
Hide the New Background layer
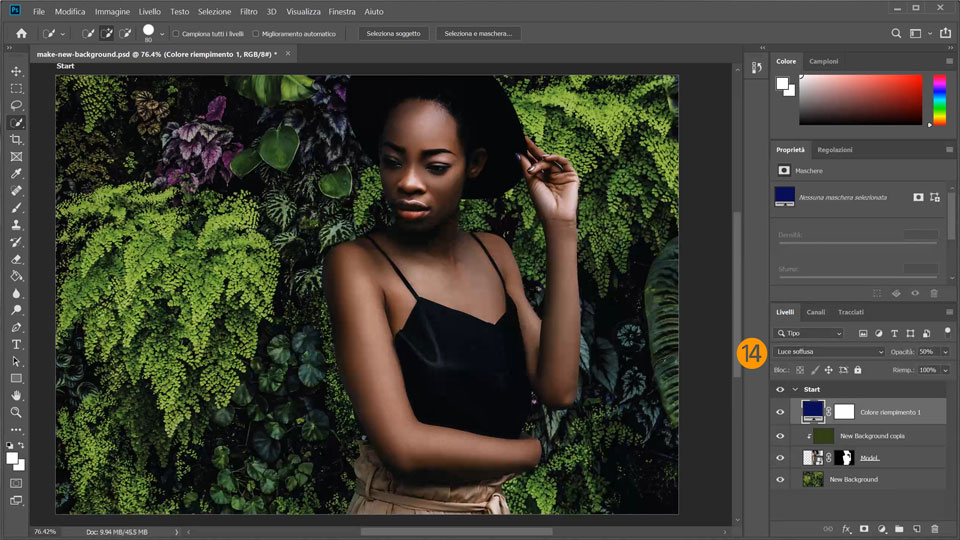[780, 480]
